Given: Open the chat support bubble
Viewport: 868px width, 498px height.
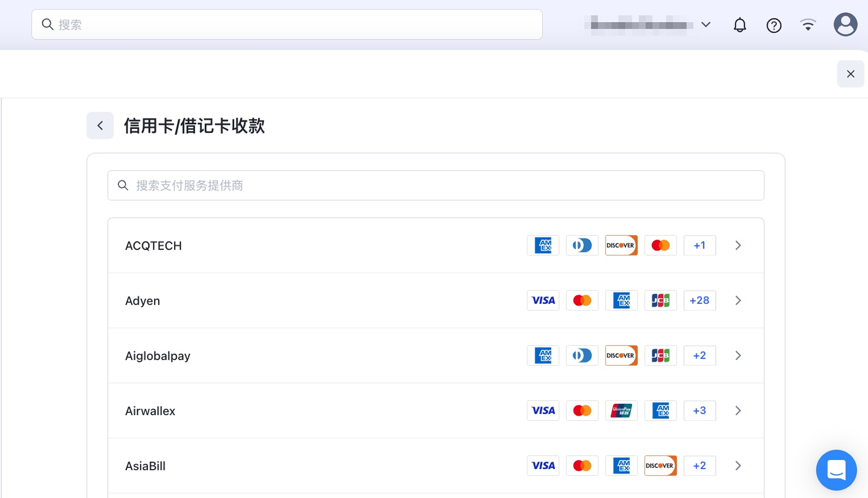Looking at the screenshot, I should [836, 470].
